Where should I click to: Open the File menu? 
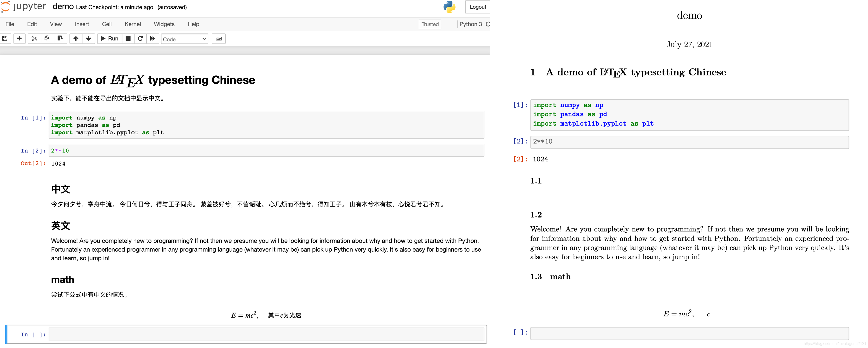pyautogui.click(x=10, y=24)
